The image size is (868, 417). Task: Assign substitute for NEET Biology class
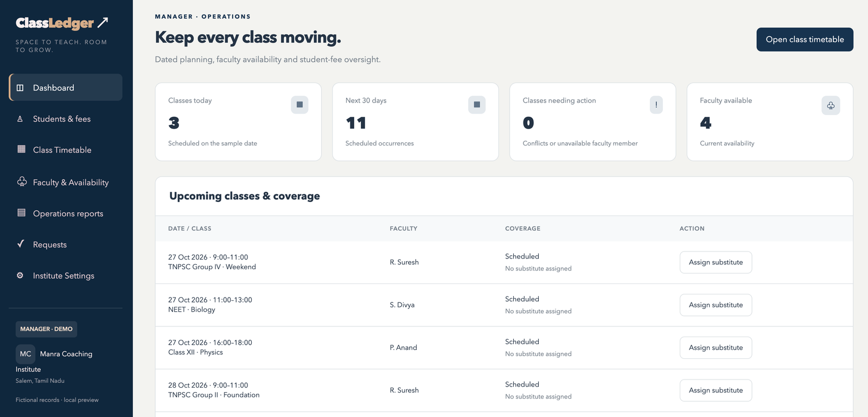pos(716,305)
